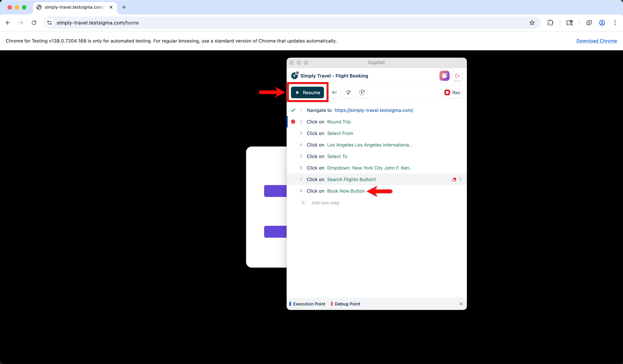The width and height of the screenshot is (623, 364).
Task: Click the run-to-next-step (skip forward) icon
Action: tap(334, 92)
